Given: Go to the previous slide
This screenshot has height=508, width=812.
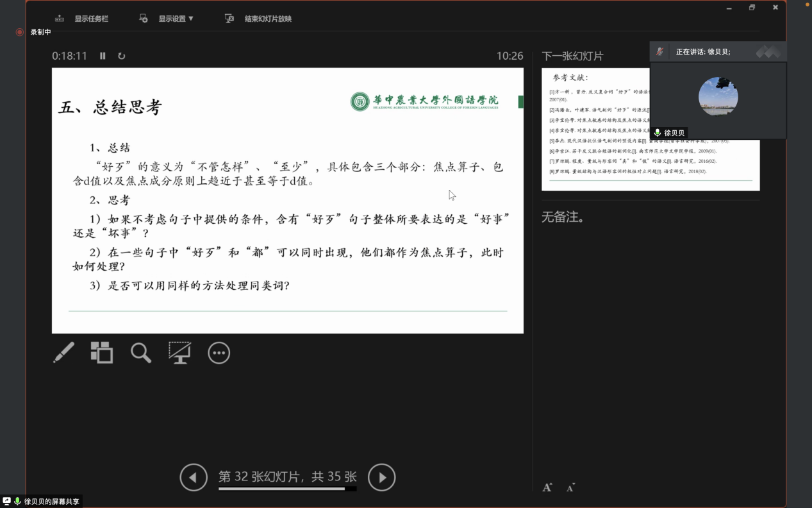Looking at the screenshot, I should 194,477.
